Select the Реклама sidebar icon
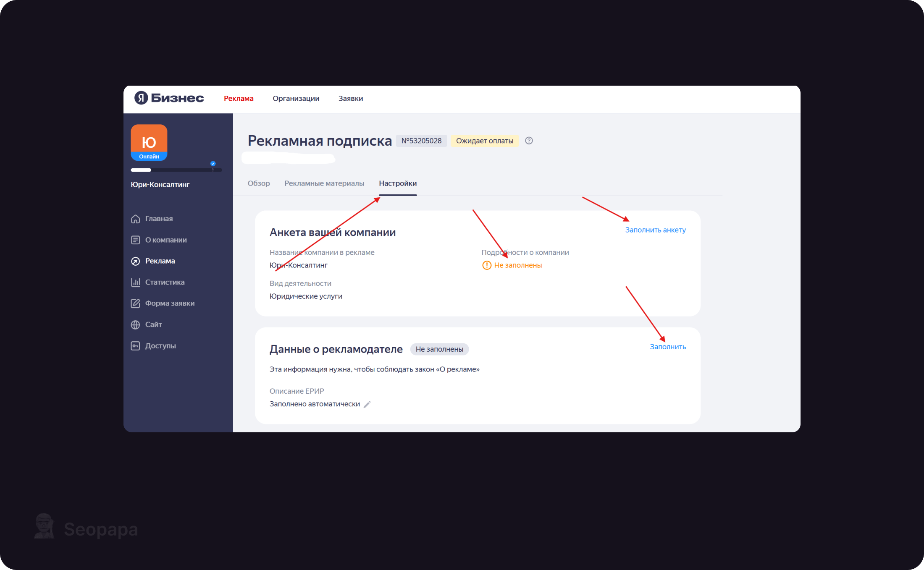 pyautogui.click(x=135, y=261)
